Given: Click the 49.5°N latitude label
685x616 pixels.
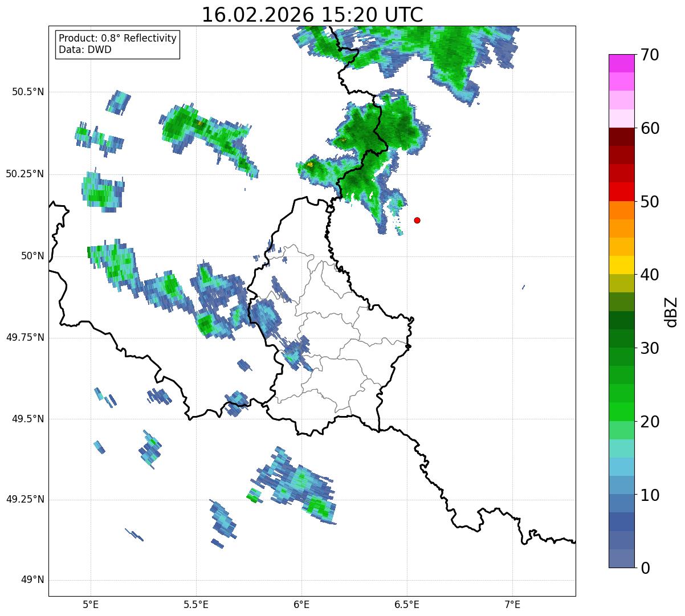Looking at the screenshot, I should click(x=28, y=419).
